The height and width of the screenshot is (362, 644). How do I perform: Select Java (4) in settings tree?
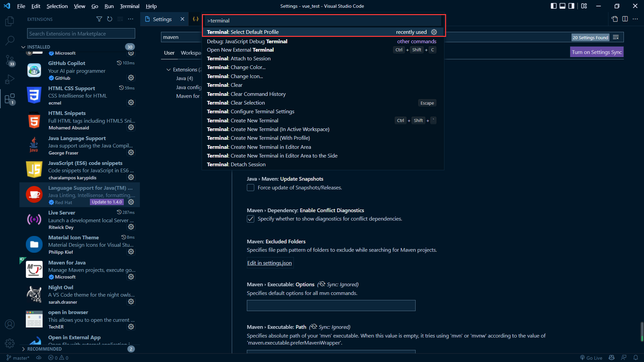184,78
